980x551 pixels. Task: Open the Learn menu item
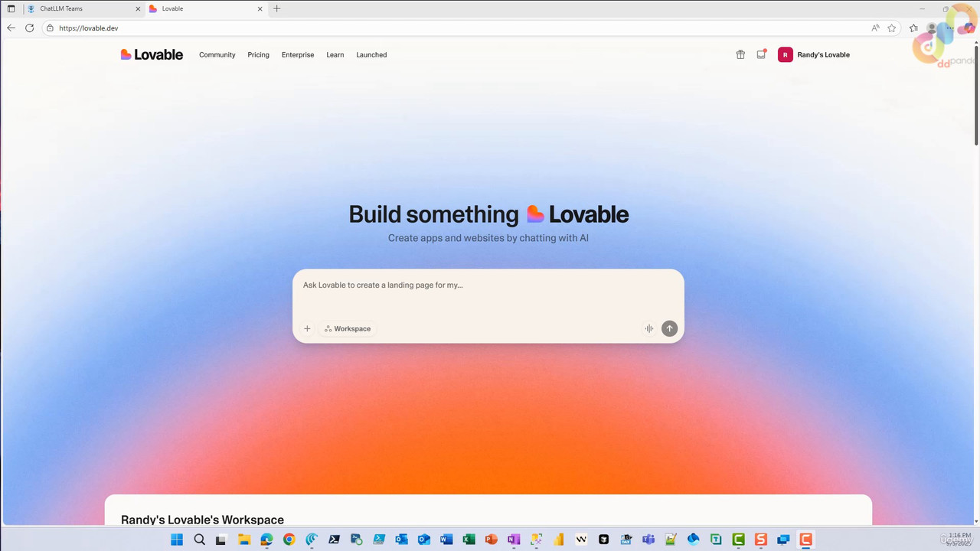point(335,55)
